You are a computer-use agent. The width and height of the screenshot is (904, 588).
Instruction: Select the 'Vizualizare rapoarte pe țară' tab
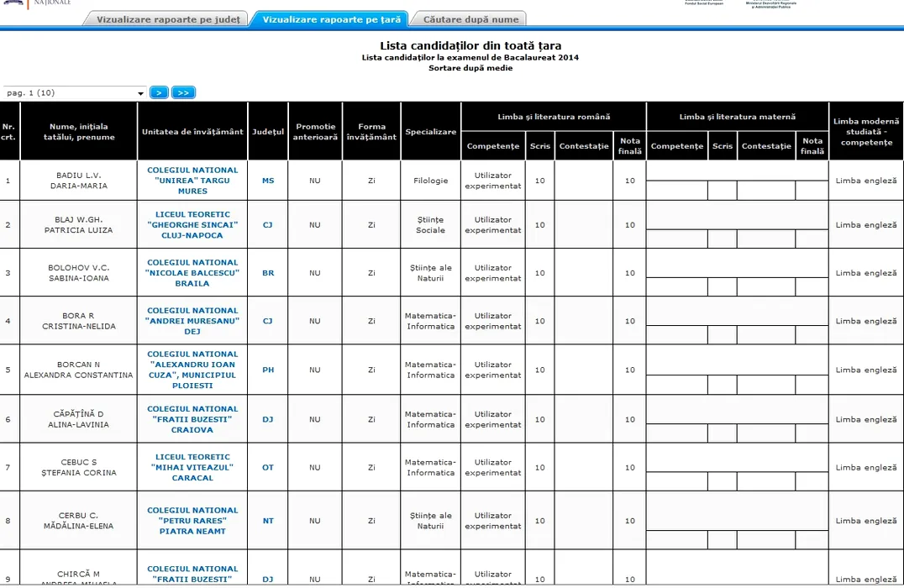329,19
